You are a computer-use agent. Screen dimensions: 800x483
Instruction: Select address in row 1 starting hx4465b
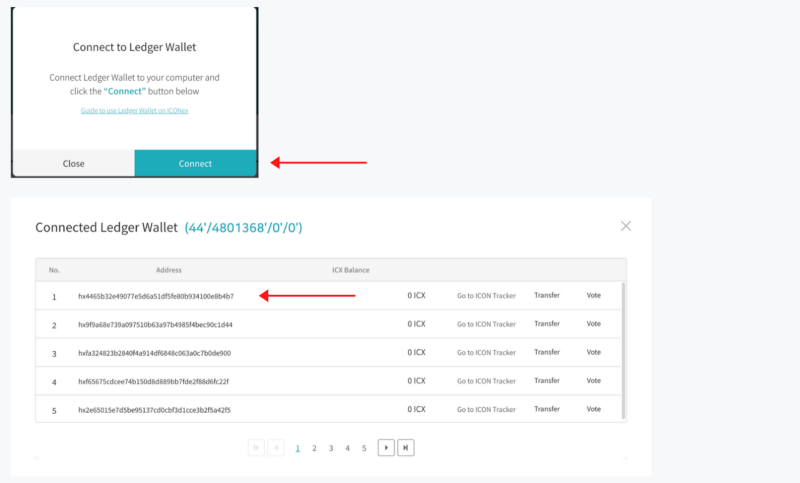tap(156, 296)
